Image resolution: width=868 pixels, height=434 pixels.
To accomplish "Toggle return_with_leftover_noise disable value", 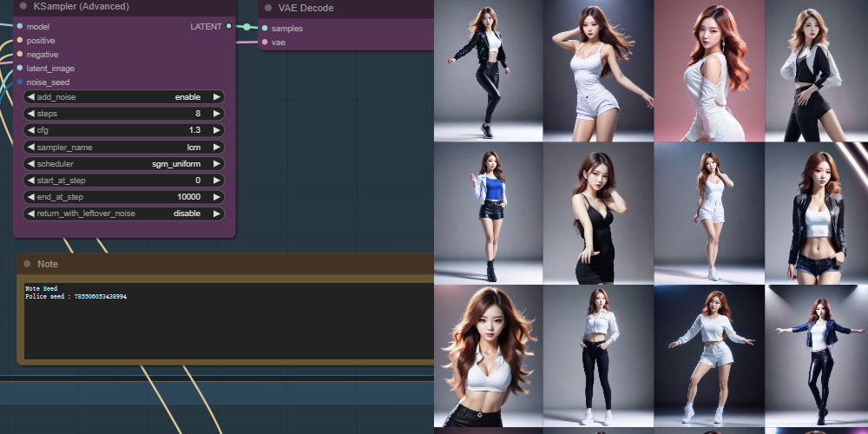I will click(187, 214).
